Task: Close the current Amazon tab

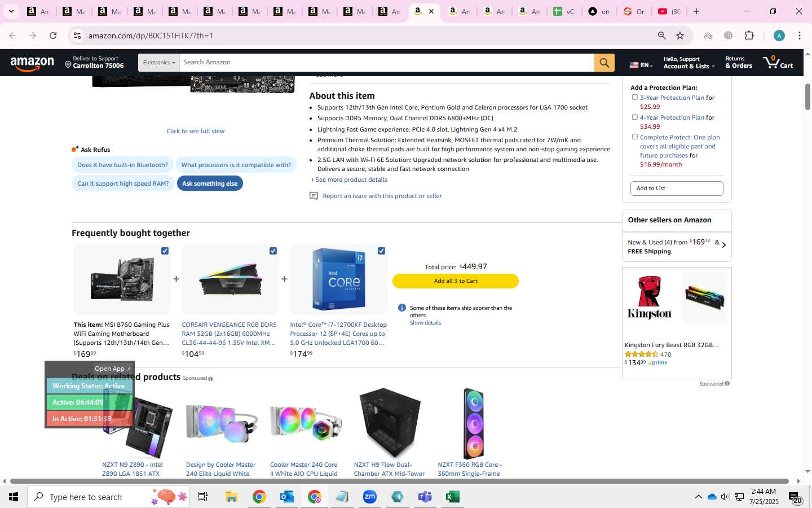Action: (431, 11)
